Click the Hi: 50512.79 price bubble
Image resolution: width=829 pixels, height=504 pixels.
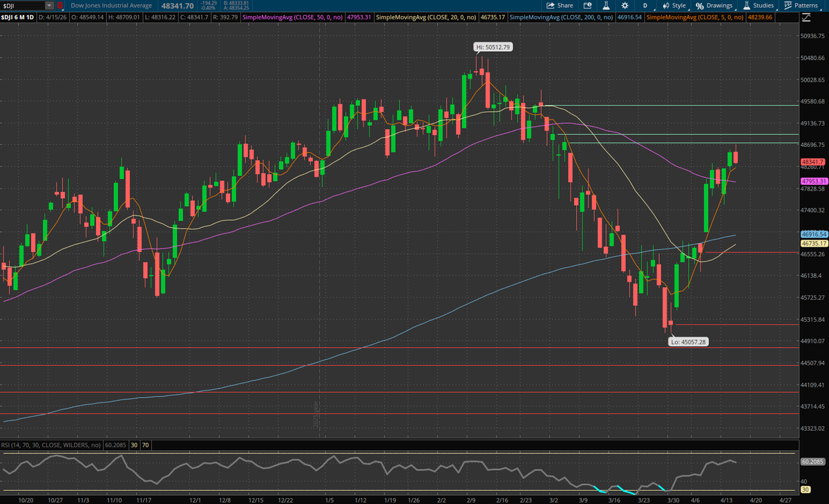click(x=493, y=47)
